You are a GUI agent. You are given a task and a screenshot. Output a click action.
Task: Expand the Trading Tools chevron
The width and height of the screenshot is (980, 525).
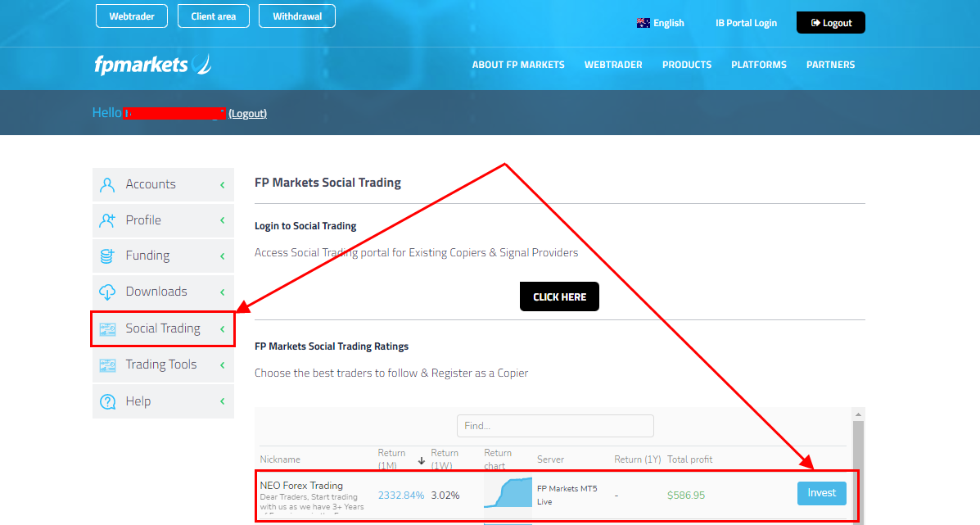(x=222, y=365)
